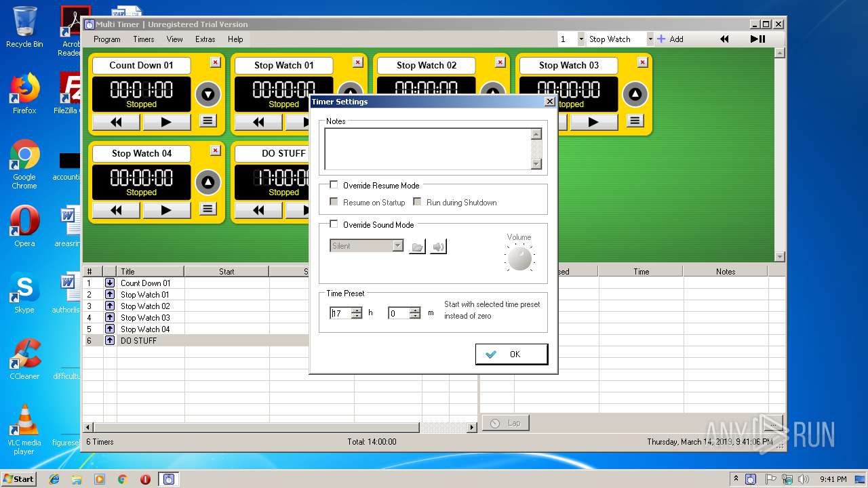The height and width of the screenshot is (488, 868).
Task: Close the Stop Watch 02 timer card
Action: point(500,62)
